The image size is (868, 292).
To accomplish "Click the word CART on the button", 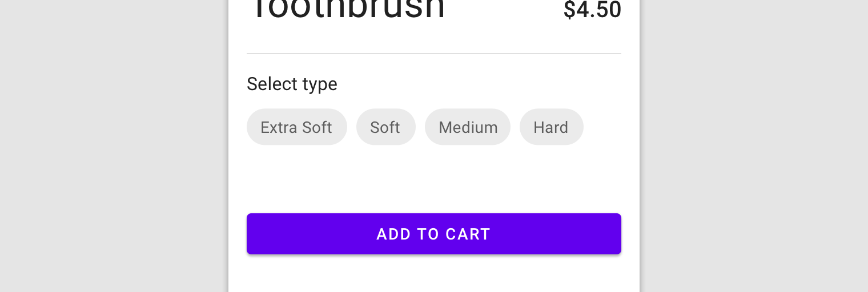I will [468, 234].
